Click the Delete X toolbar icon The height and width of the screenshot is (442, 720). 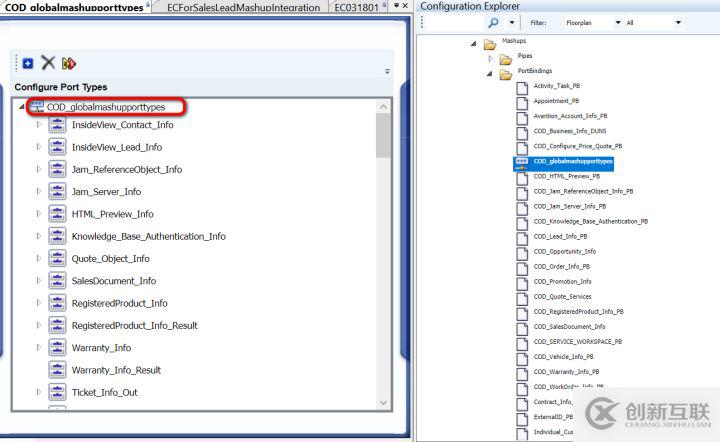point(48,62)
